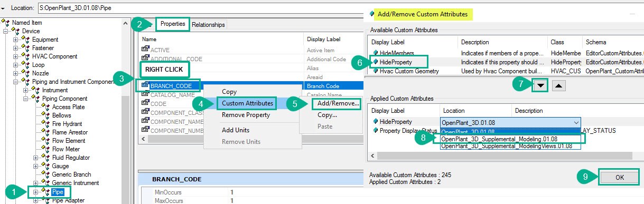Open Custom Attributes in the context menu

tap(247, 103)
